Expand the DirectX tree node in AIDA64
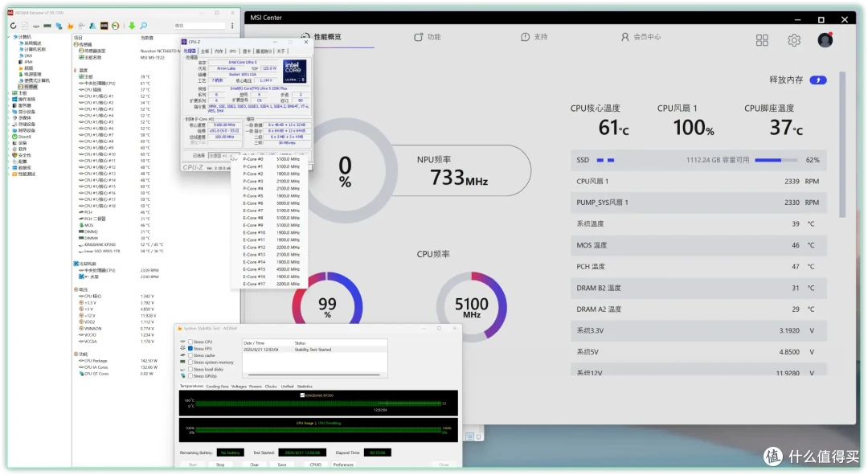The image size is (868, 475). [10, 136]
